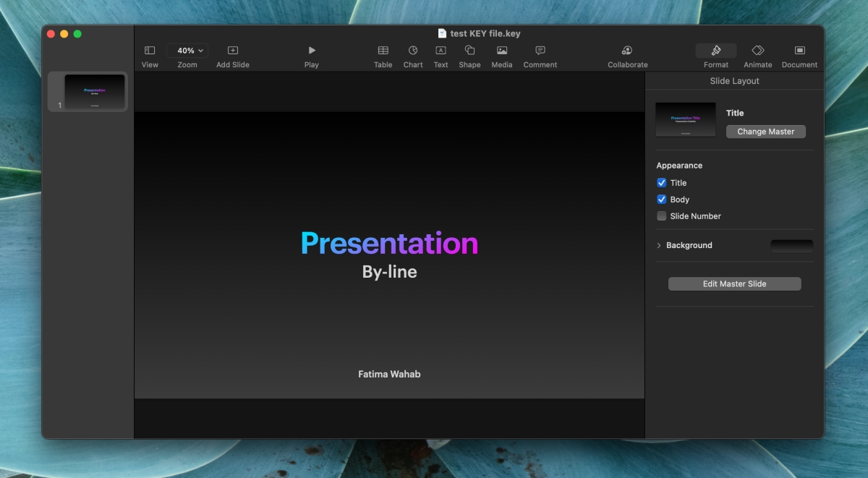
Task: Enable the Slide Number checkbox
Action: [661, 216]
